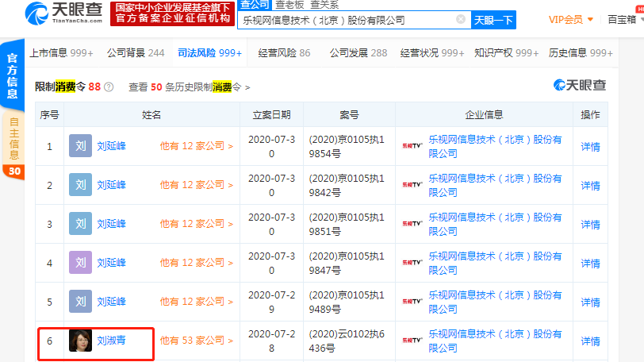Open the VIP会员 dropdown

(571, 19)
